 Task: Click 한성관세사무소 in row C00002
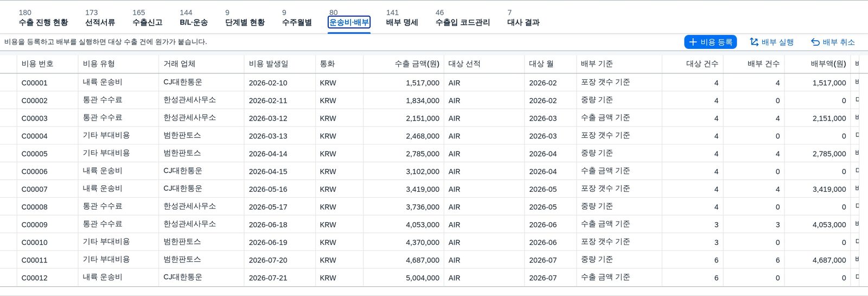pos(189,100)
